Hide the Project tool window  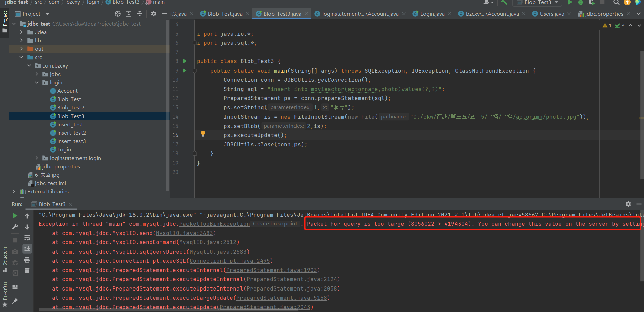[164, 14]
